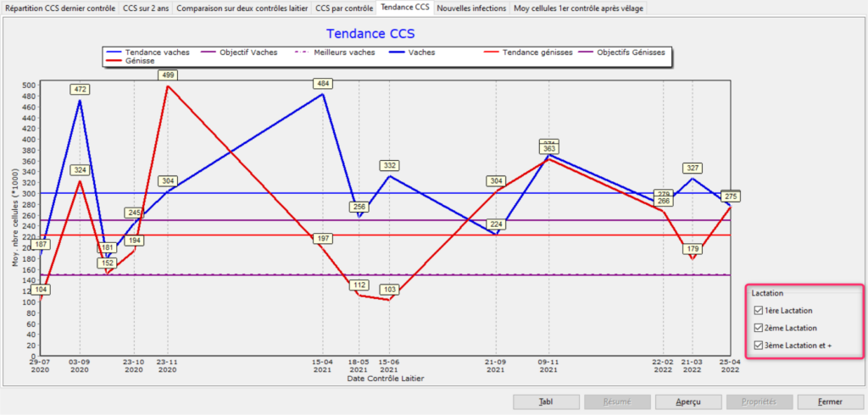This screenshot has height=415, width=868.
Task: Show Moy cellules 1er contrôle après vêlage tab
Action: tap(579, 8)
